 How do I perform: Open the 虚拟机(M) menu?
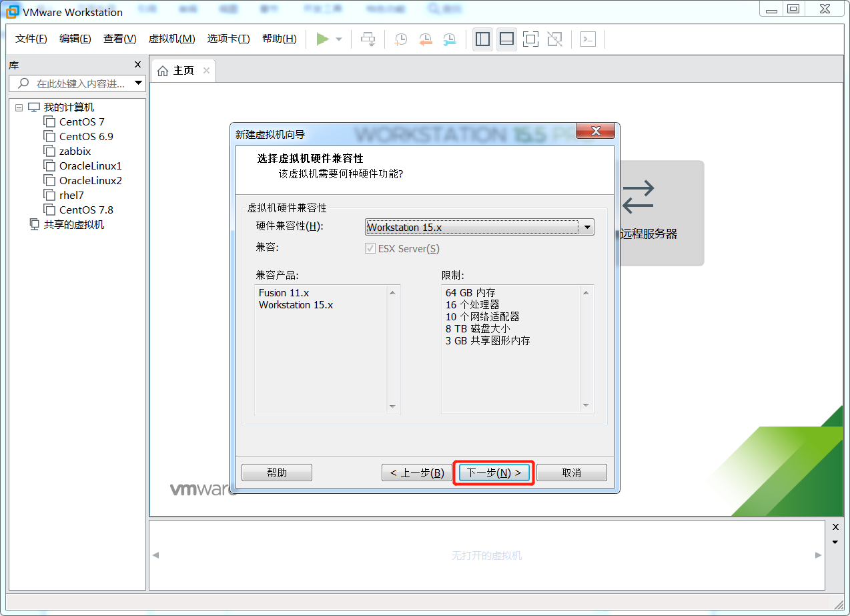(x=171, y=39)
